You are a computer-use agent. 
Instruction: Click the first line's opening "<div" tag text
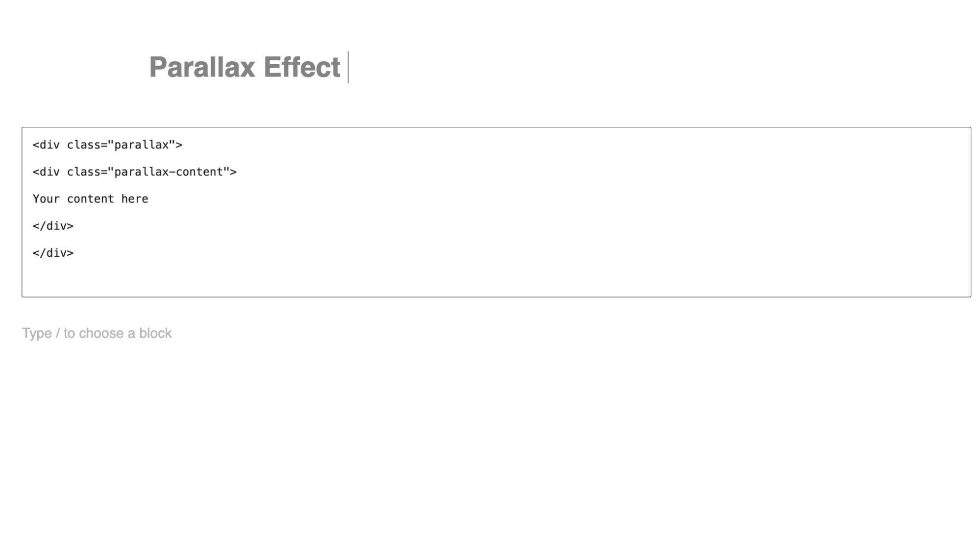(x=46, y=145)
